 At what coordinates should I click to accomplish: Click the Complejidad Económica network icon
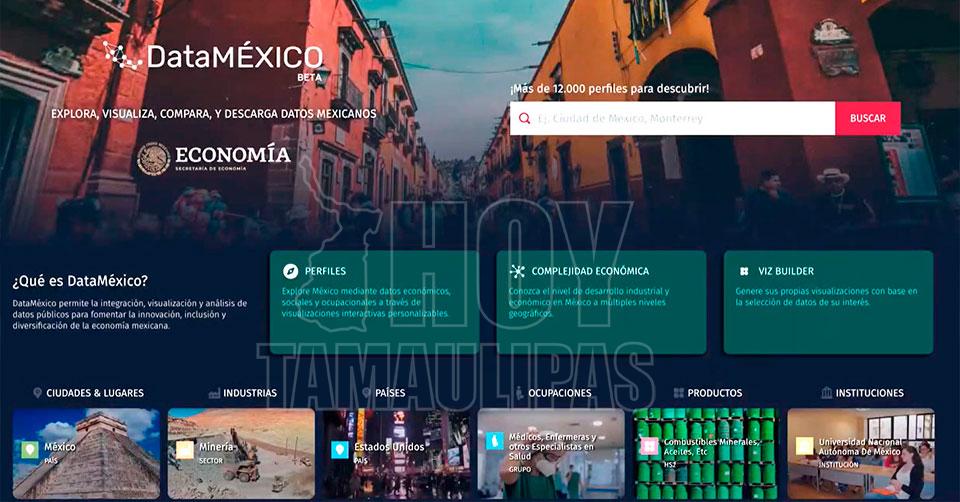coord(517,271)
